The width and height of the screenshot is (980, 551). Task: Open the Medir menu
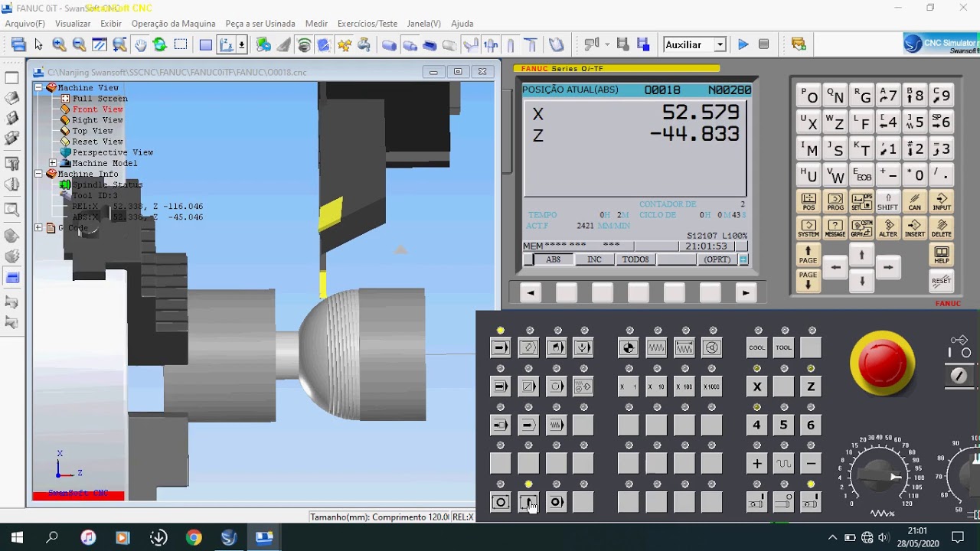point(316,24)
